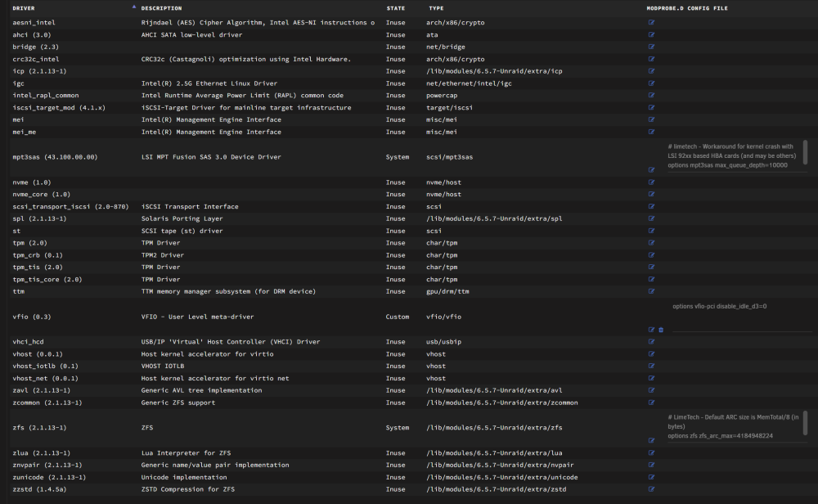Image resolution: width=818 pixels, height=504 pixels.
Task: Edit modprobe config for st tape driver
Action: click(x=651, y=231)
